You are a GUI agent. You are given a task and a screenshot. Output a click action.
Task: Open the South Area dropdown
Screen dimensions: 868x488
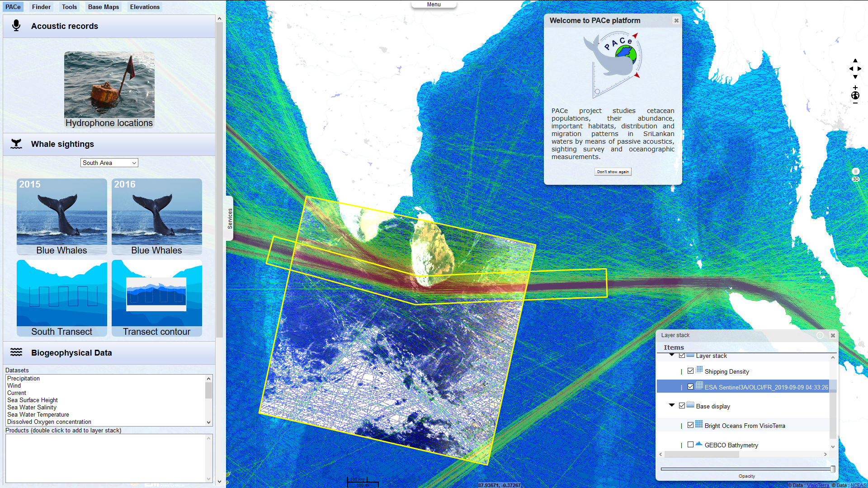tap(109, 163)
